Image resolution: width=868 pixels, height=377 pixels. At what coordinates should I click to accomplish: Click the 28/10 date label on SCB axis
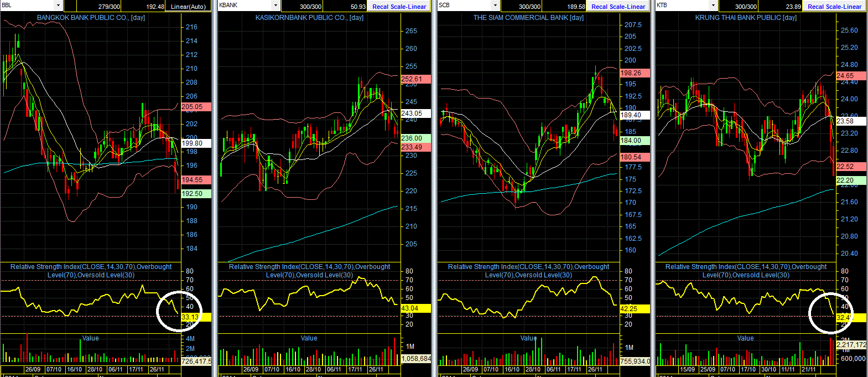pos(533,369)
